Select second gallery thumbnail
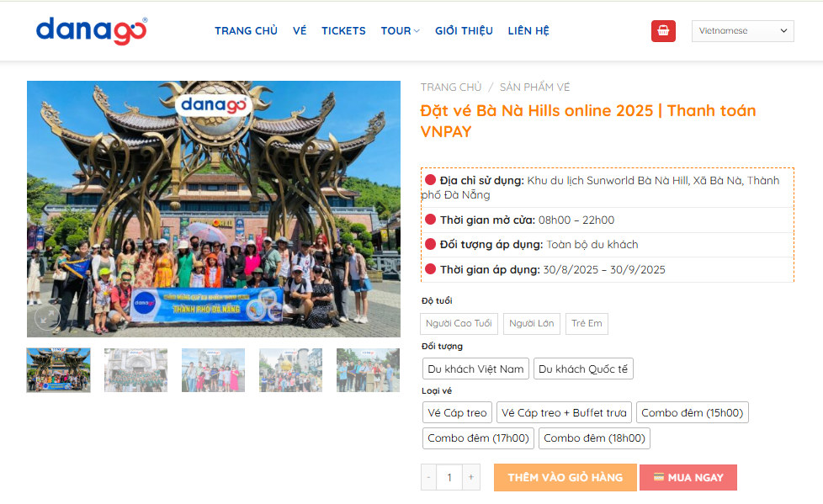This screenshot has height=504, width=823. [x=136, y=370]
